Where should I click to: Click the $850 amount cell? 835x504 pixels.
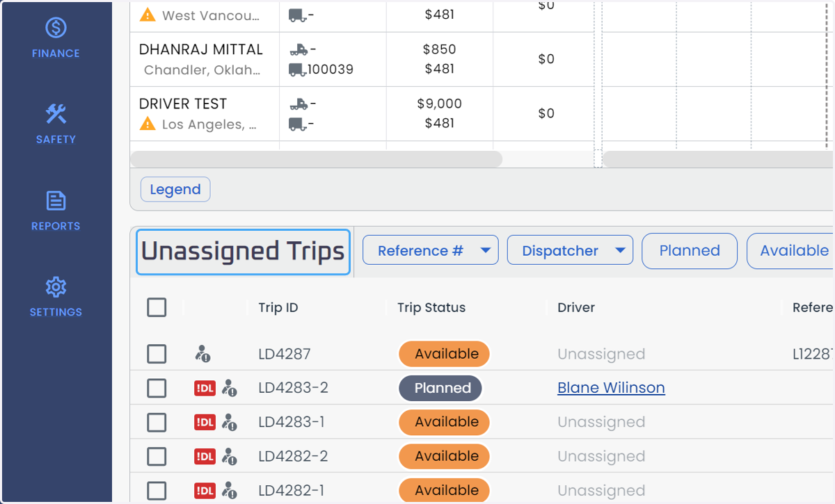[x=440, y=49]
